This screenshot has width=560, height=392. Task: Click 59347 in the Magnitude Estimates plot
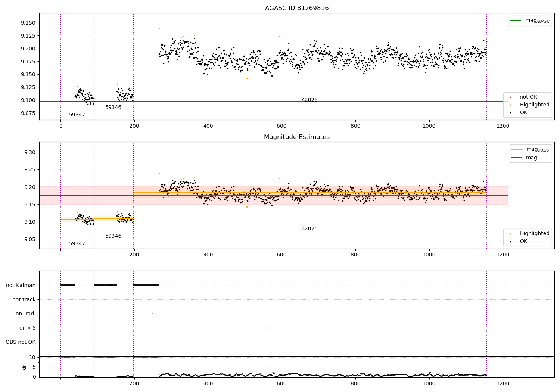[x=77, y=244]
